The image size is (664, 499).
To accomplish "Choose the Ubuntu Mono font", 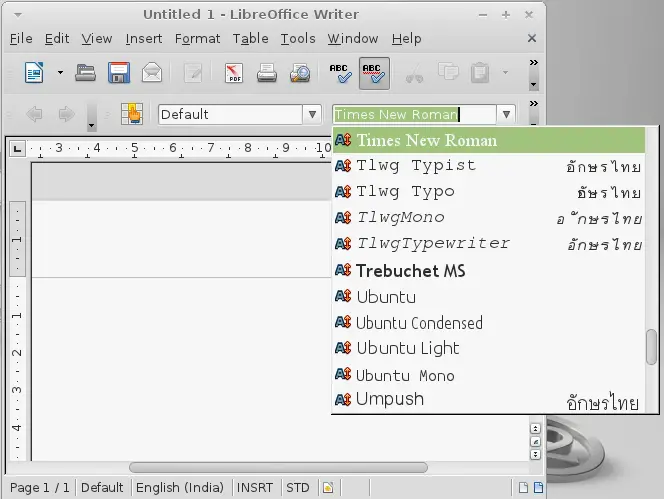I will point(489,374).
